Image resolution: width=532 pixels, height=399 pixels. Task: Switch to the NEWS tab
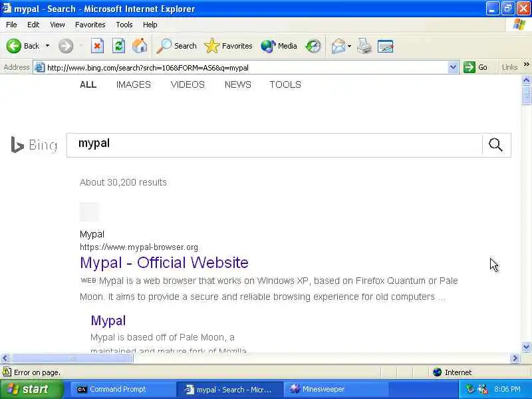(238, 84)
